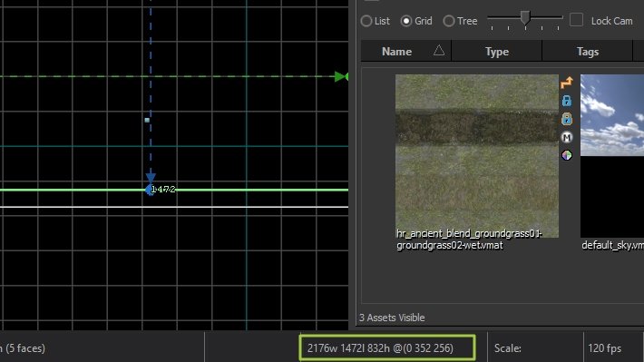Click the green arrow handle on viewport edge
Screen dimensions: 644x362
[341, 76]
